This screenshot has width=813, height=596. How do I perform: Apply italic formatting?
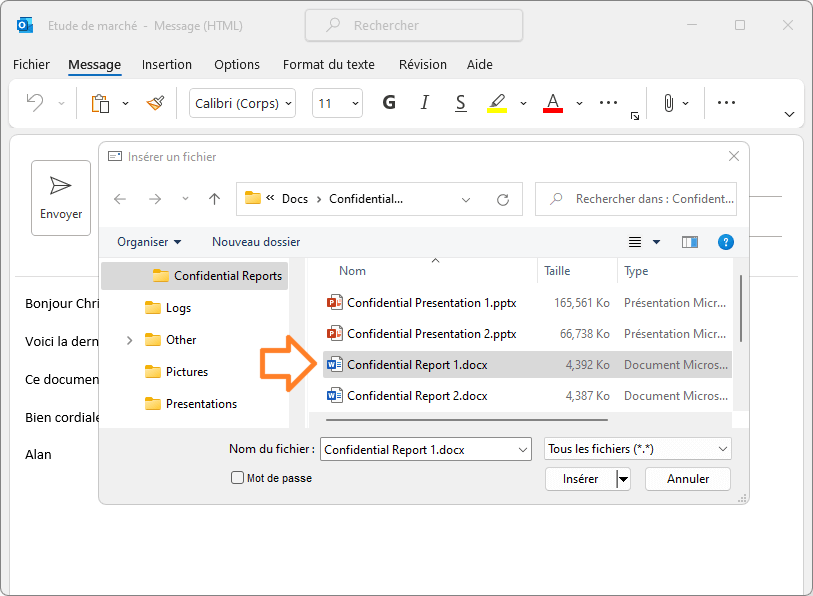pyautogui.click(x=424, y=103)
